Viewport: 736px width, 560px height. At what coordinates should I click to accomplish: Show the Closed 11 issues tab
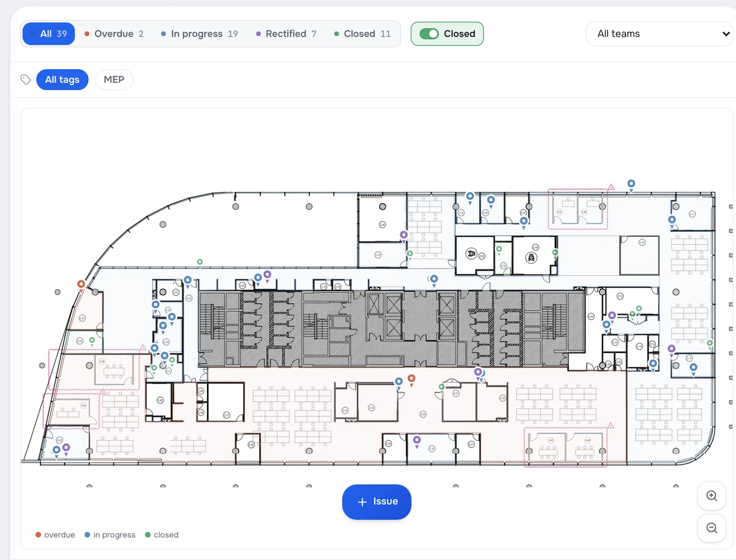[x=362, y=34]
